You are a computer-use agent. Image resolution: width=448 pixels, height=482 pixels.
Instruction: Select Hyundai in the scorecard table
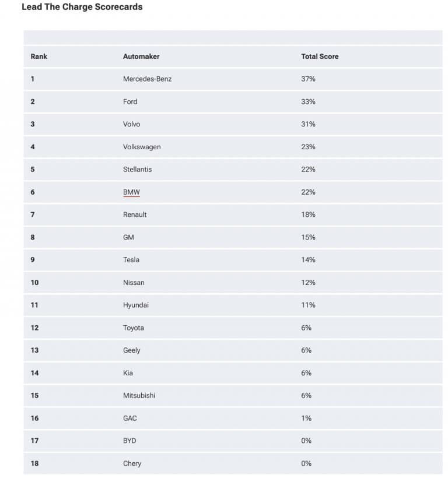click(x=136, y=305)
